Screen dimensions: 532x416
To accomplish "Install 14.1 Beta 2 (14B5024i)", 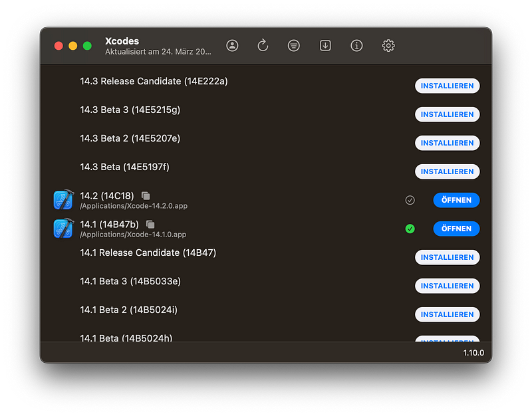I will [447, 314].
